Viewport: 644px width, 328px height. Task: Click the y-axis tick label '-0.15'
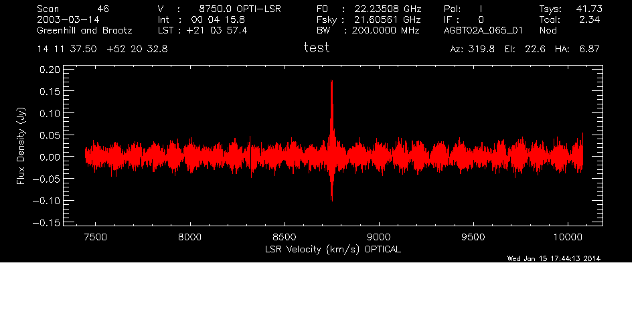click(x=46, y=223)
